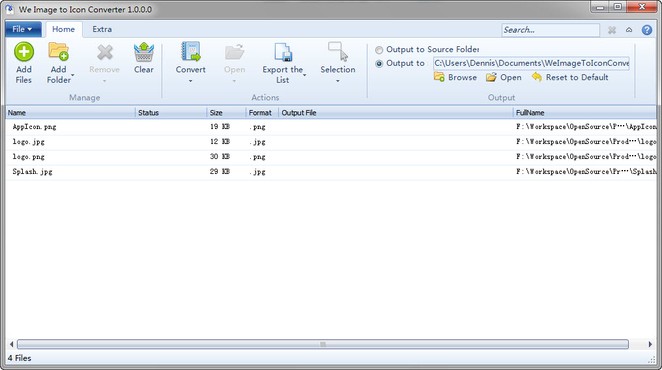This screenshot has height=370, width=662.
Task: Select the AppIcon.png row
Action: click(x=331, y=127)
